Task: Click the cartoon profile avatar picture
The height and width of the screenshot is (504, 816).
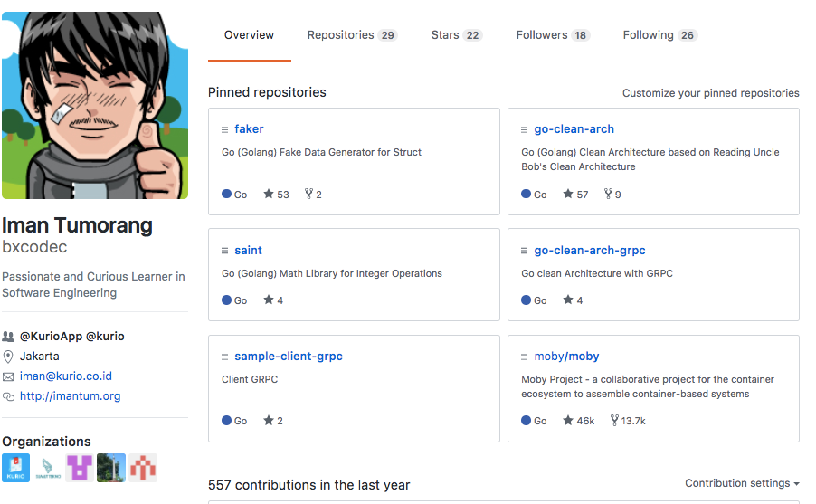Action: (x=95, y=105)
